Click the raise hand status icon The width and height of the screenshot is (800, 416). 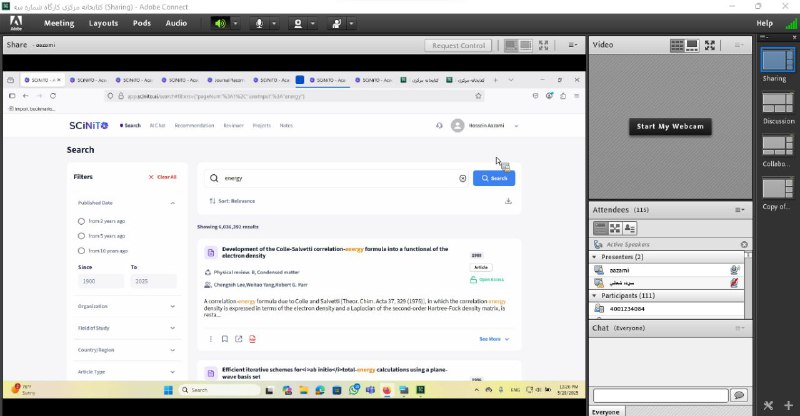pos(337,23)
